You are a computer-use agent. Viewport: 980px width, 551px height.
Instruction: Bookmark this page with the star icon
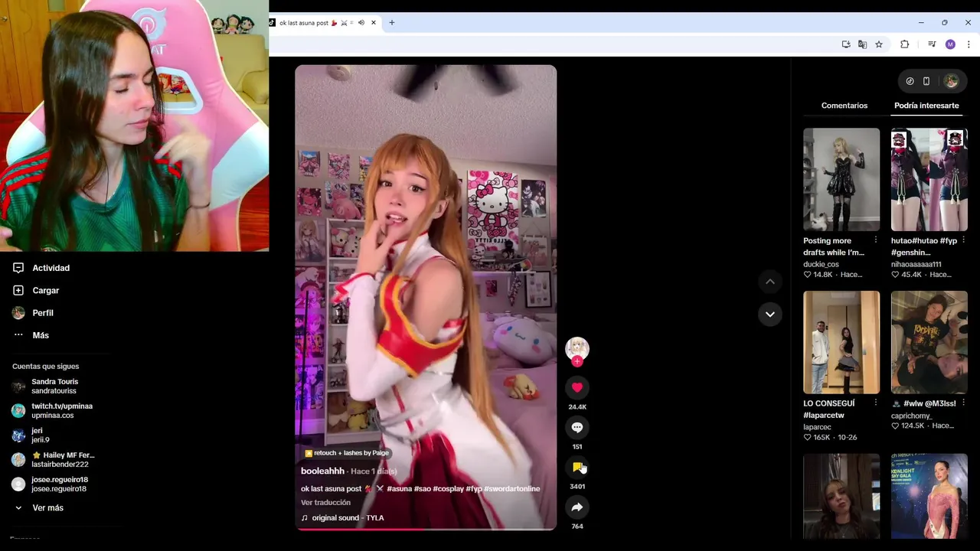pos(879,44)
